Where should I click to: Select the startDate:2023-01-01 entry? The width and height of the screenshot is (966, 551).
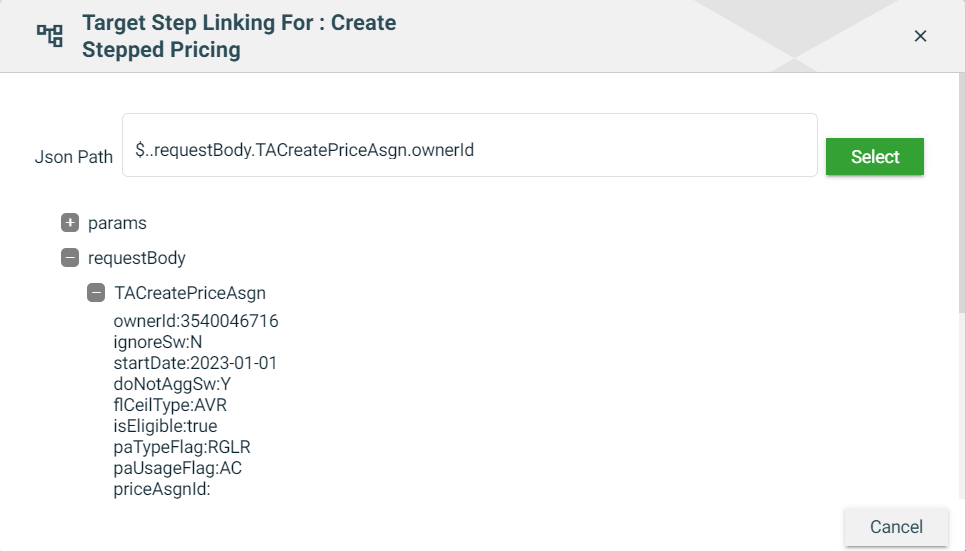[x=195, y=363]
